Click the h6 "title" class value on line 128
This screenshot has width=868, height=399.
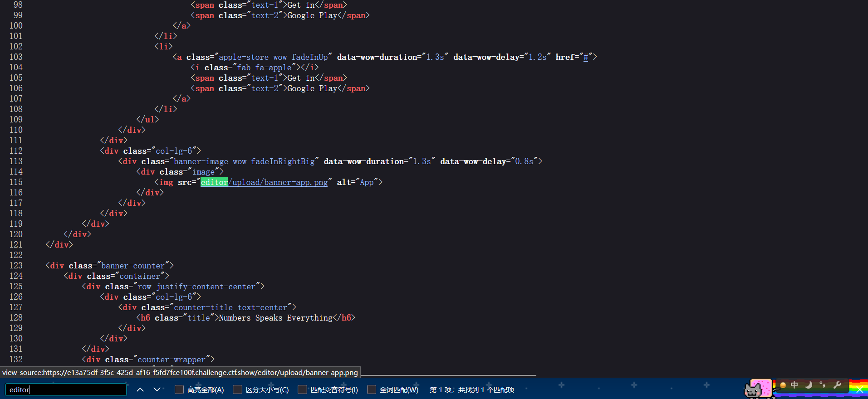click(x=199, y=318)
